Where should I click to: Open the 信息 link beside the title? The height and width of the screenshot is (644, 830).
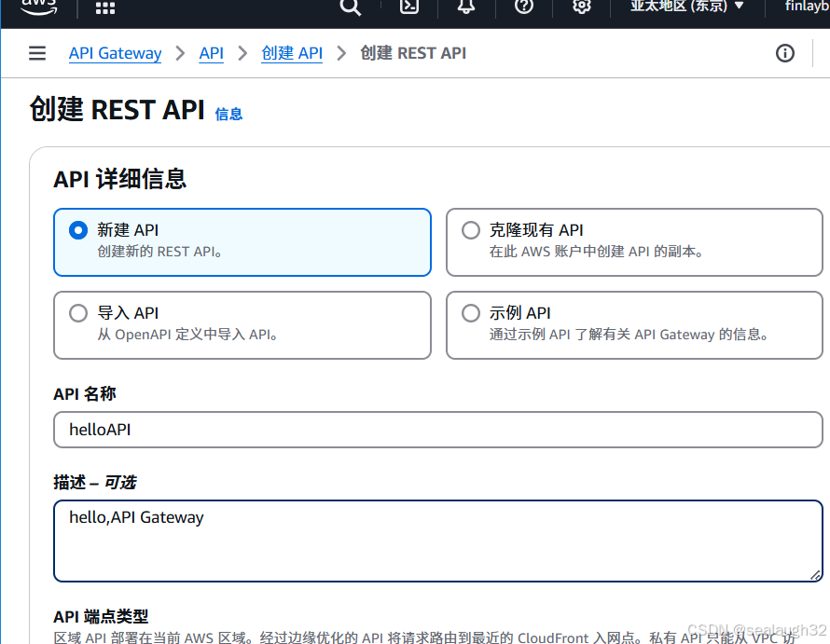click(x=228, y=114)
